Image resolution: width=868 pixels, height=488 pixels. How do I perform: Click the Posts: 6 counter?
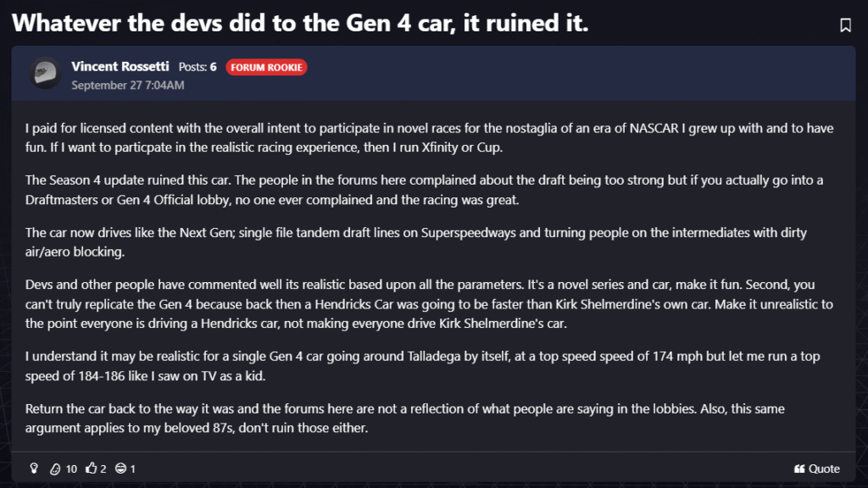coord(198,67)
